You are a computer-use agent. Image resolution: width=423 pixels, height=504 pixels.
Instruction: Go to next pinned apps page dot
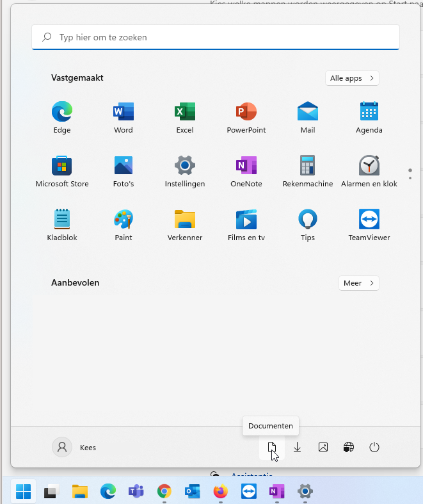(410, 178)
